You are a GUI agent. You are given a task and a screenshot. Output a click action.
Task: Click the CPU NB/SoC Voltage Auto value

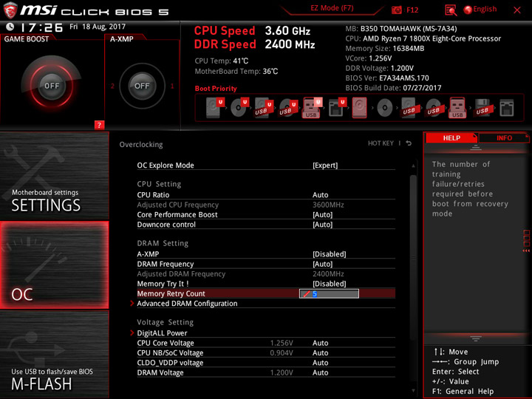pos(320,353)
